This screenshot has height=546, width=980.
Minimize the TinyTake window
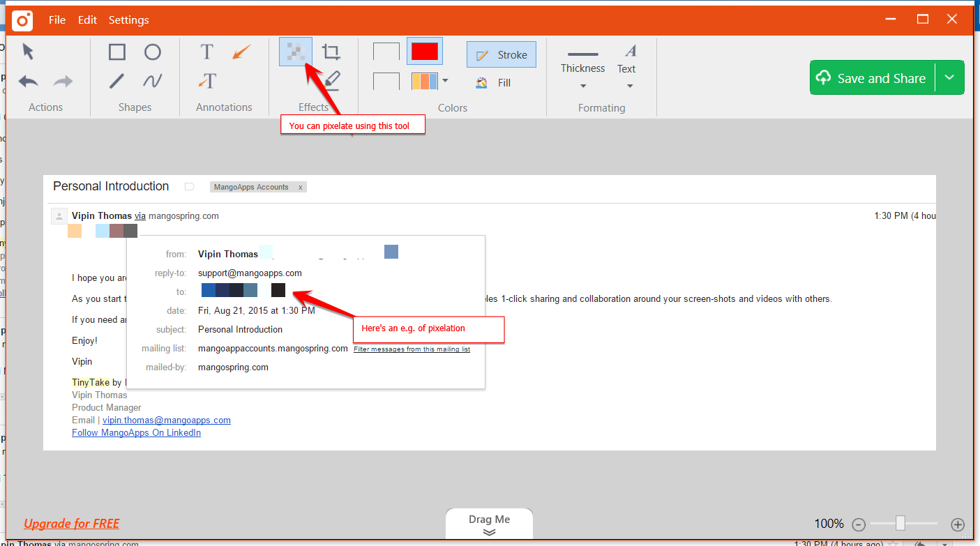(x=891, y=20)
